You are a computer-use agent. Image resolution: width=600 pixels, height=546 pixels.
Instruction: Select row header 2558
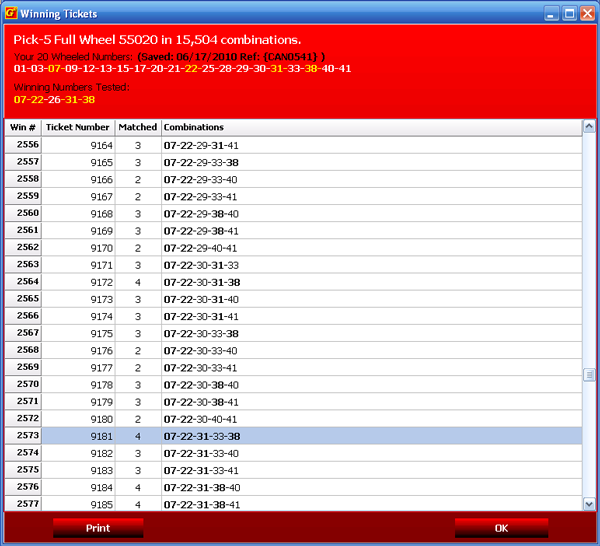pyautogui.click(x=23, y=179)
